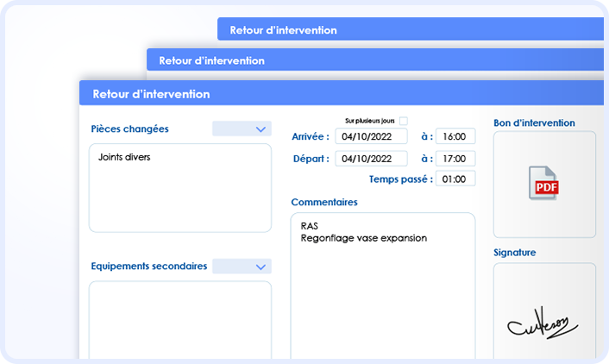Click the departure time field 17:00
This screenshot has width=609, height=364.
[455, 159]
